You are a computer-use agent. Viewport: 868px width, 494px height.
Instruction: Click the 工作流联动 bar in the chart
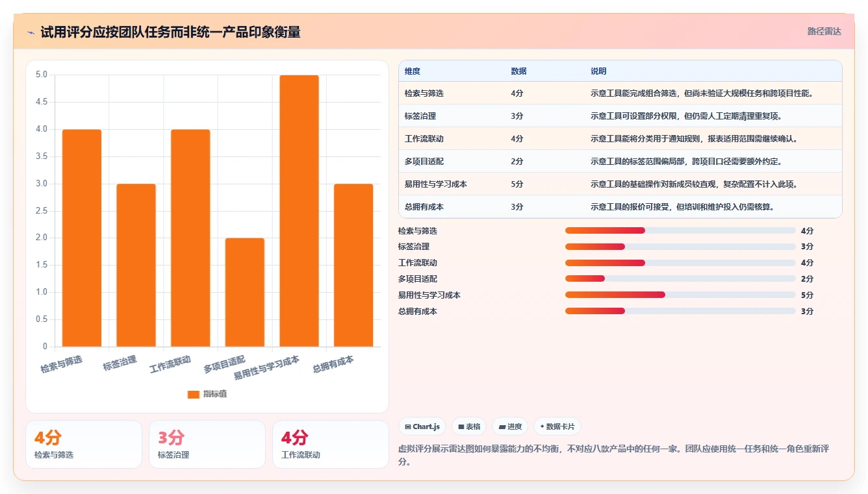190,238
